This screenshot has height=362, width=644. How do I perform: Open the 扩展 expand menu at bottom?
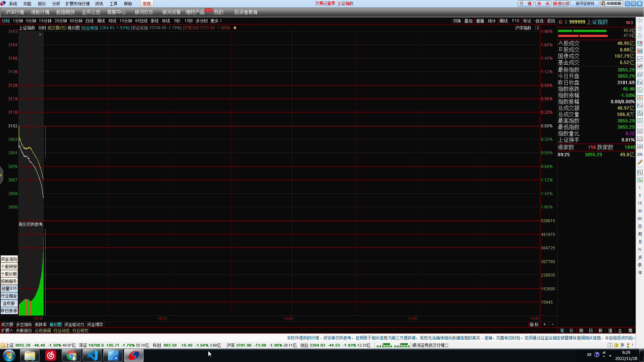pos(7,330)
